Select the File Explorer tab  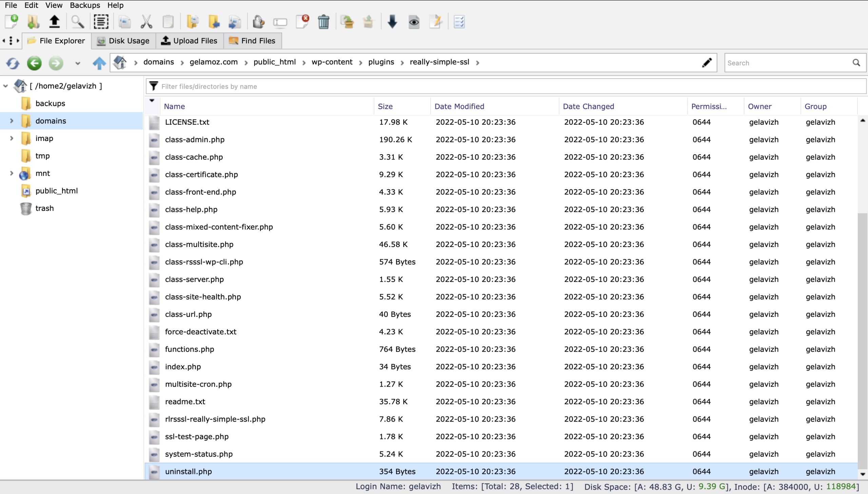point(57,41)
